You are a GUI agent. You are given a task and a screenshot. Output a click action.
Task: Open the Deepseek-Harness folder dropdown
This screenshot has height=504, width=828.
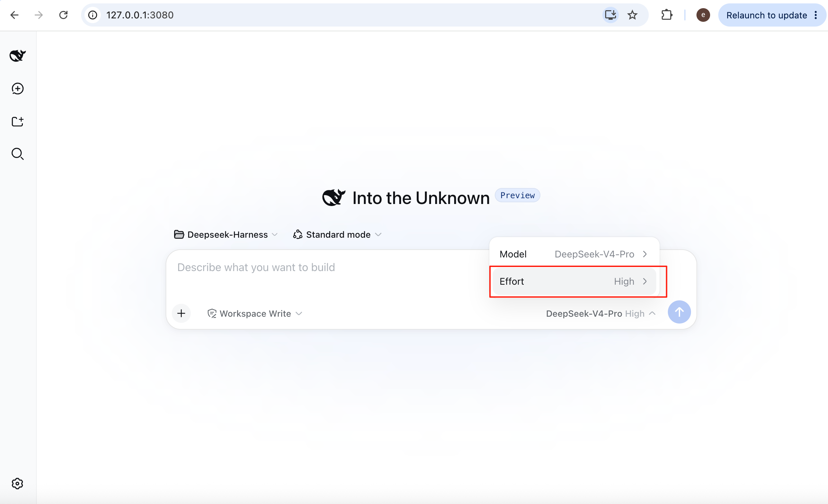point(226,235)
